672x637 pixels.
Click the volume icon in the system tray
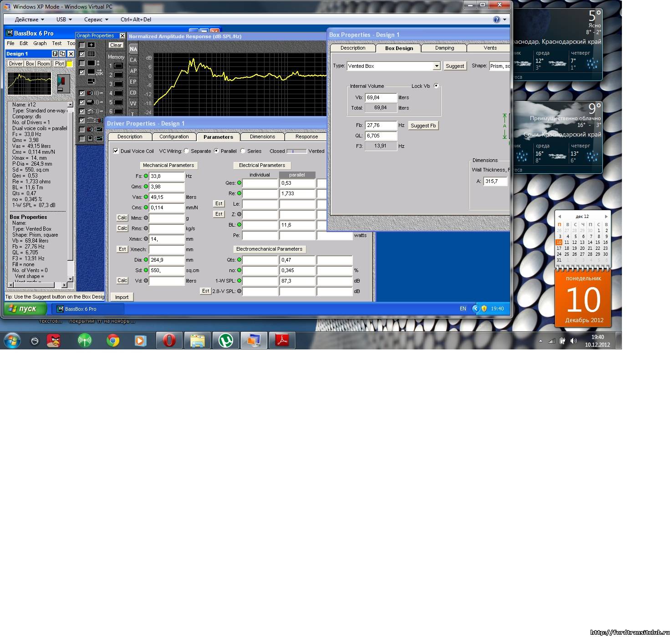pyautogui.click(x=574, y=341)
